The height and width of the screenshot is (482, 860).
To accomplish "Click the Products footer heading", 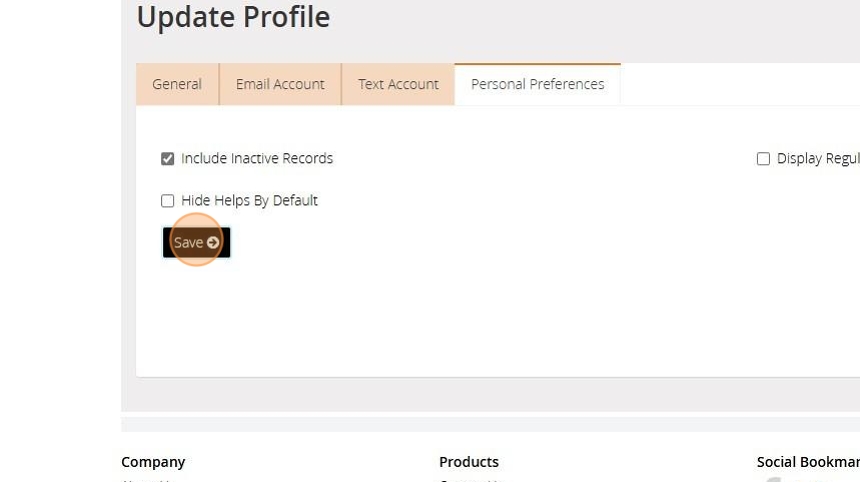I will tap(469, 462).
